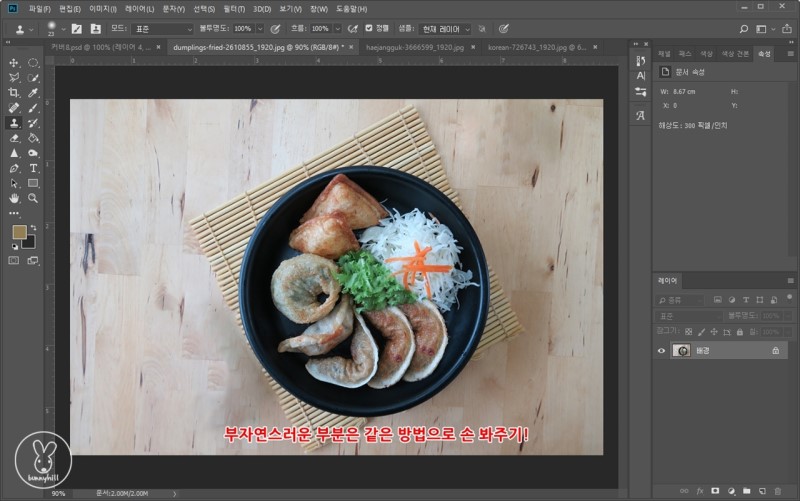This screenshot has width=800, height=501.
Task: Toggle the 정렬 (Aligned) checkbox
Action: click(x=370, y=29)
